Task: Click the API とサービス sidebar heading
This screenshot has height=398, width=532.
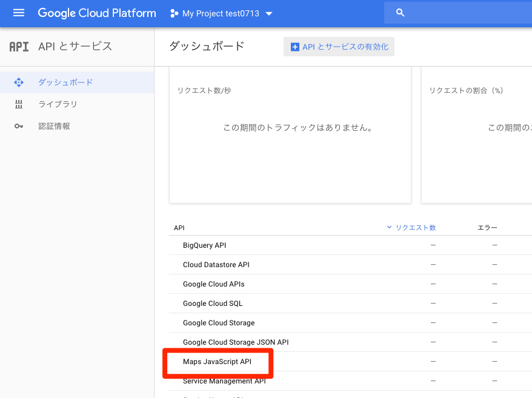Action: pyautogui.click(x=75, y=47)
